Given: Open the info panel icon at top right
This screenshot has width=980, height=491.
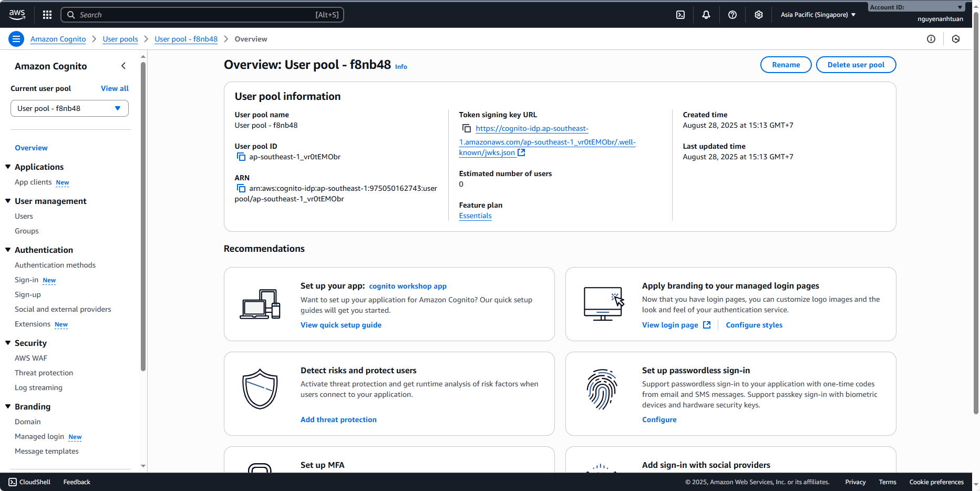Looking at the screenshot, I should [931, 39].
